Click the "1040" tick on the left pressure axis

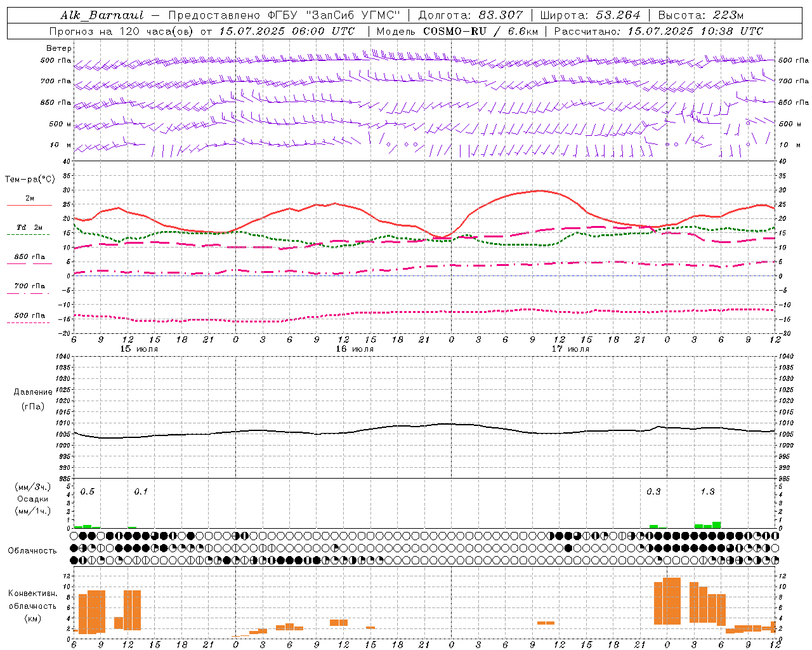point(62,357)
